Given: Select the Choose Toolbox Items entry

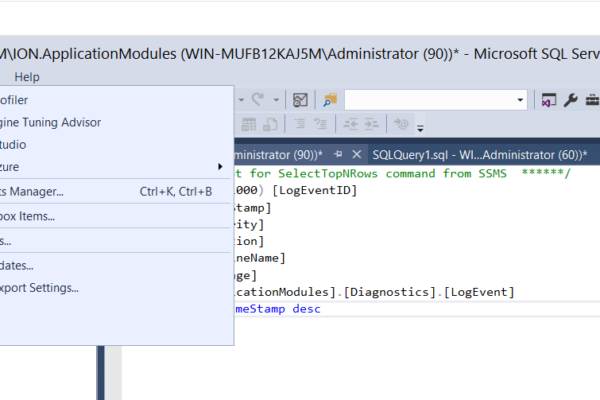Looking at the screenshot, I should click(x=115, y=216).
